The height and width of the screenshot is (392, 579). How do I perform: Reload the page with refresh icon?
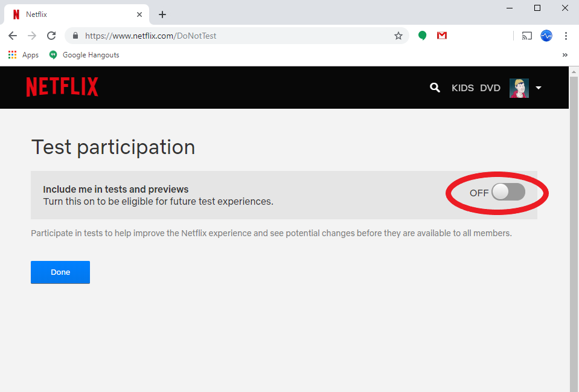click(x=51, y=36)
